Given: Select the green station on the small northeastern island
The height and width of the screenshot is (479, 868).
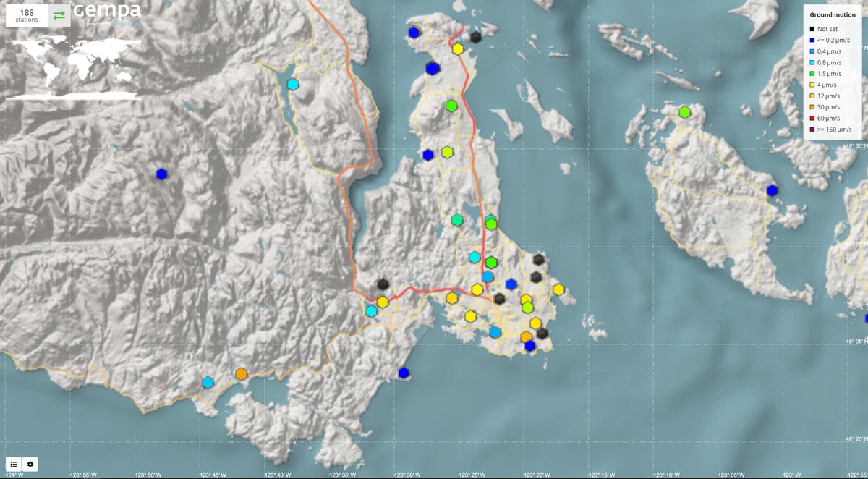Looking at the screenshot, I should tap(684, 112).
